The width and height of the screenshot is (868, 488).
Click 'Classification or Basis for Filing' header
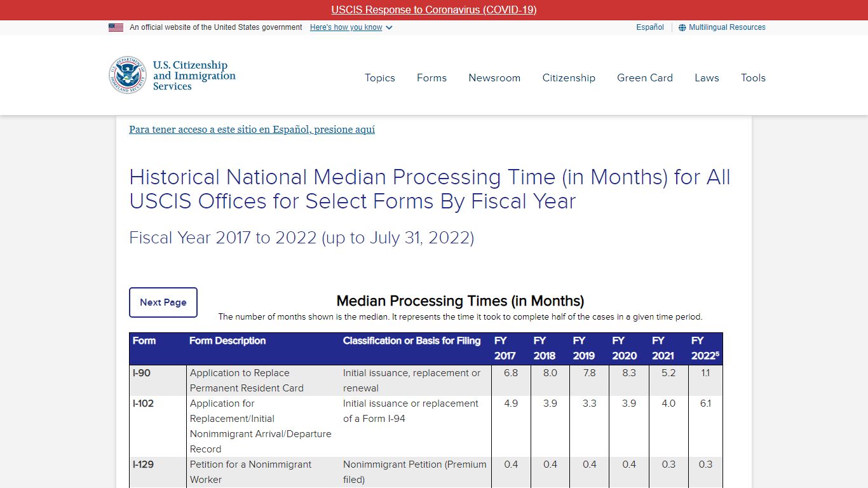[x=416, y=348]
